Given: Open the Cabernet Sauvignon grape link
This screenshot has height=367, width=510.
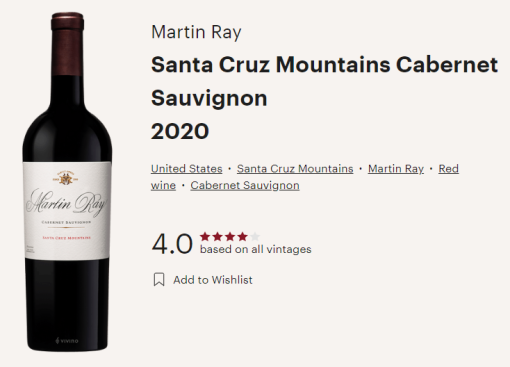Looking at the screenshot, I should pyautogui.click(x=245, y=185).
